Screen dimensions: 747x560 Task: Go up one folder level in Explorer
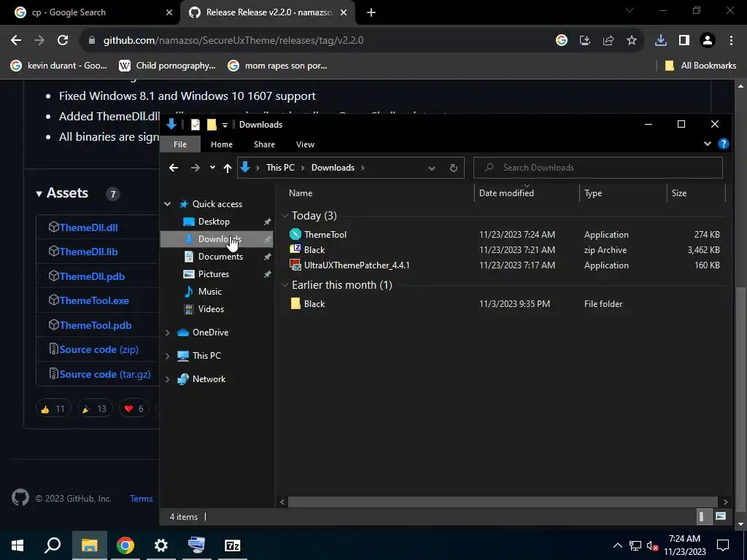pos(228,168)
